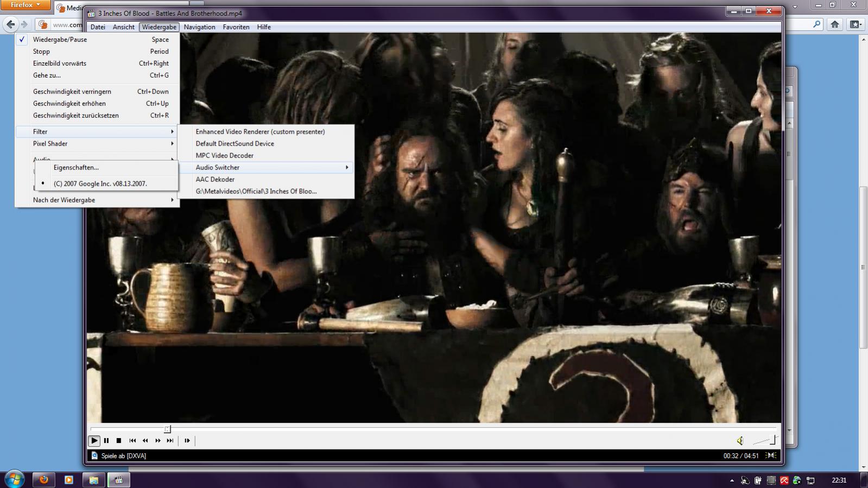Screen dimensions: 868x488
Task: Mute audio with the speaker icon
Action: point(740,441)
